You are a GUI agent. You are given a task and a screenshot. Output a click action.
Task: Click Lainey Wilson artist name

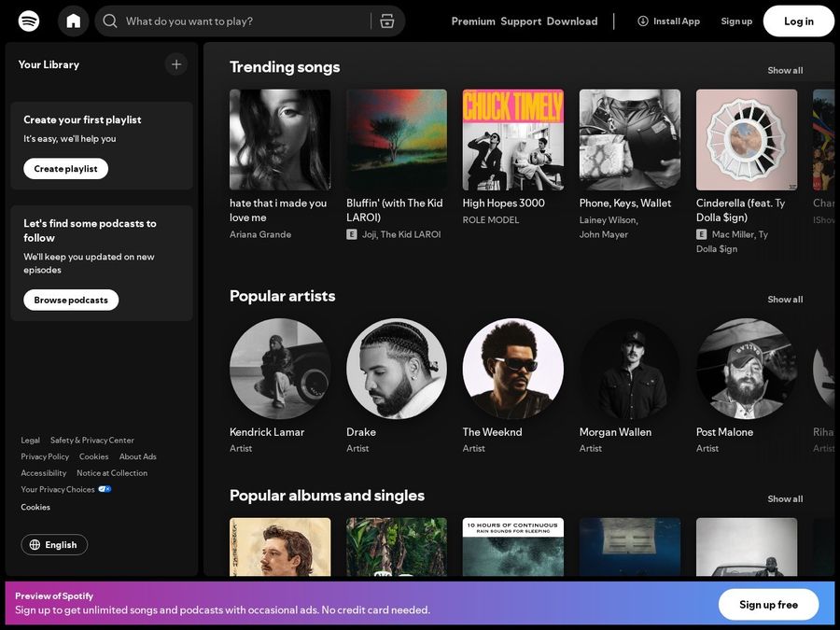click(608, 220)
